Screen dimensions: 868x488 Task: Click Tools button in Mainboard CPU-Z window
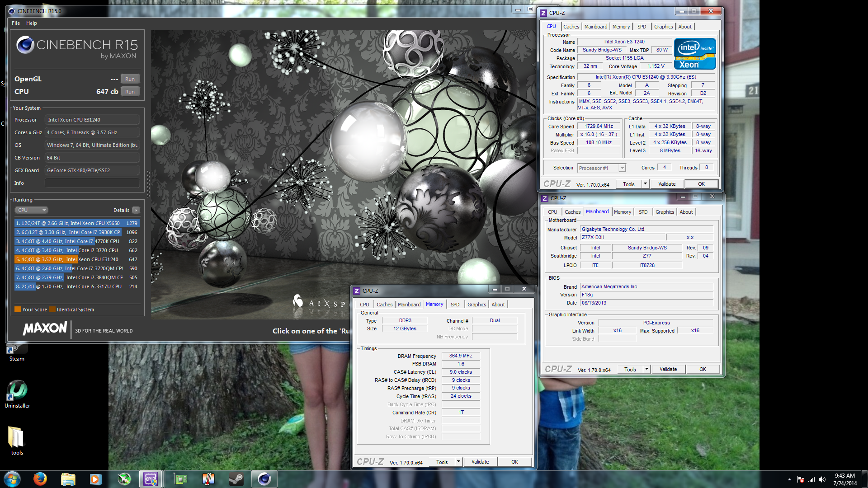click(630, 369)
